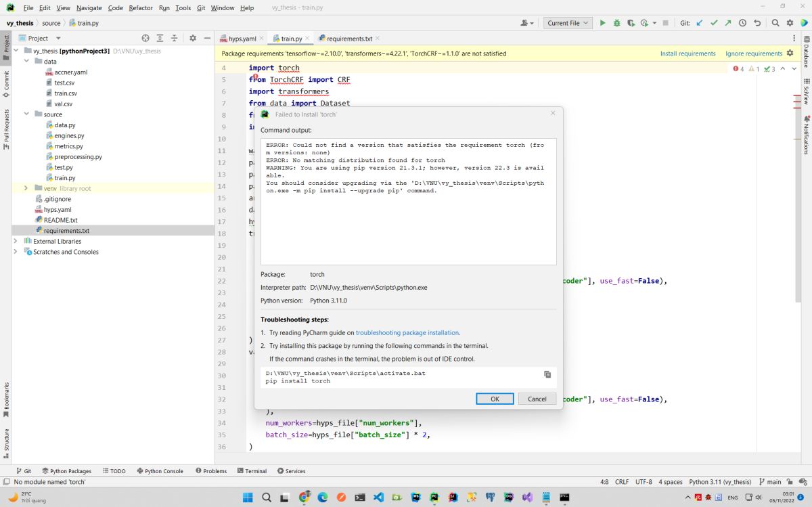Open the File menu
Image resolution: width=812 pixels, height=507 pixels.
coord(28,8)
